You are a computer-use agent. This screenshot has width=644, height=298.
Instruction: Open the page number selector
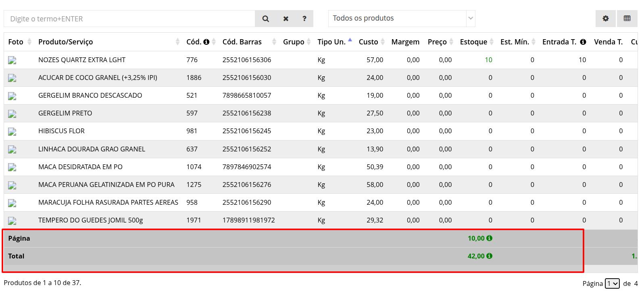click(x=612, y=283)
